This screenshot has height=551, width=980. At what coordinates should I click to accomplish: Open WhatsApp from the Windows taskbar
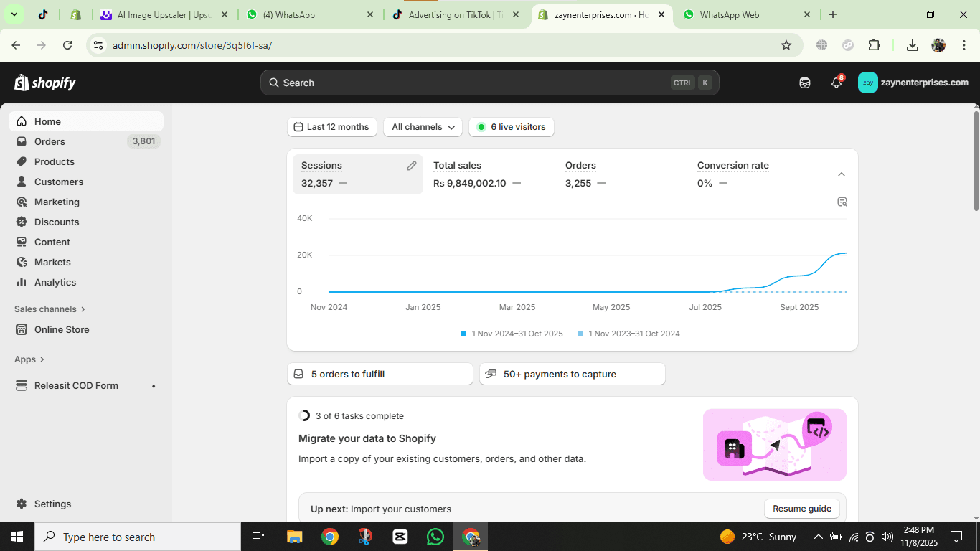435,536
